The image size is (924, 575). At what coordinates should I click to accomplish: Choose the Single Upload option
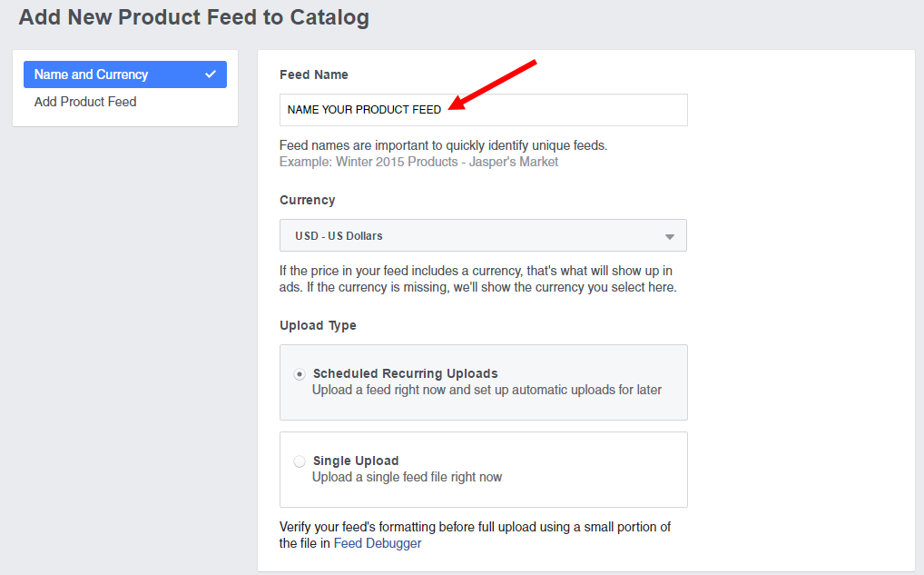click(x=300, y=461)
